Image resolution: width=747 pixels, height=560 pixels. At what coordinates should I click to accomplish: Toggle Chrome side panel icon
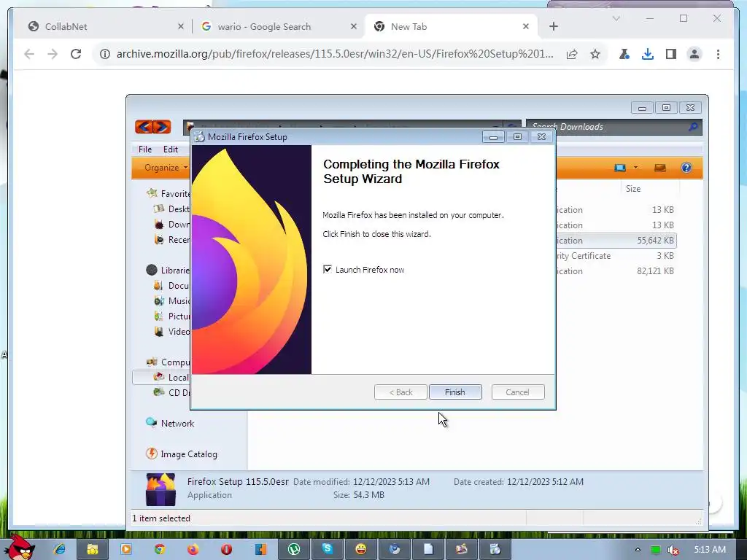(x=671, y=54)
